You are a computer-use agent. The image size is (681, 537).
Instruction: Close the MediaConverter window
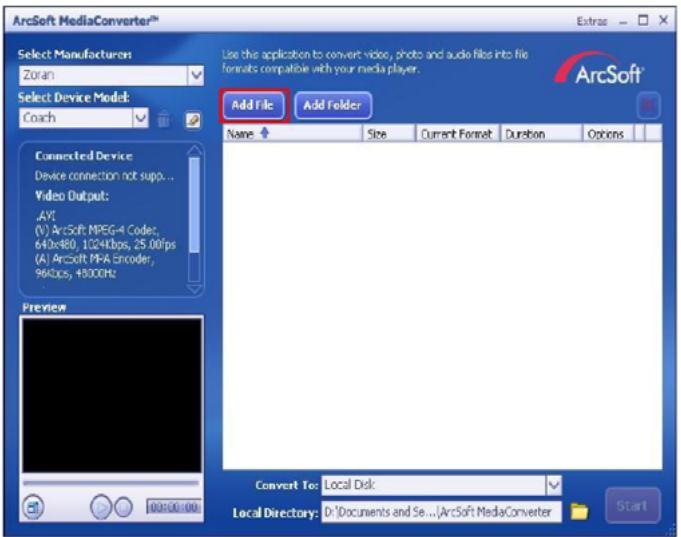click(x=664, y=20)
